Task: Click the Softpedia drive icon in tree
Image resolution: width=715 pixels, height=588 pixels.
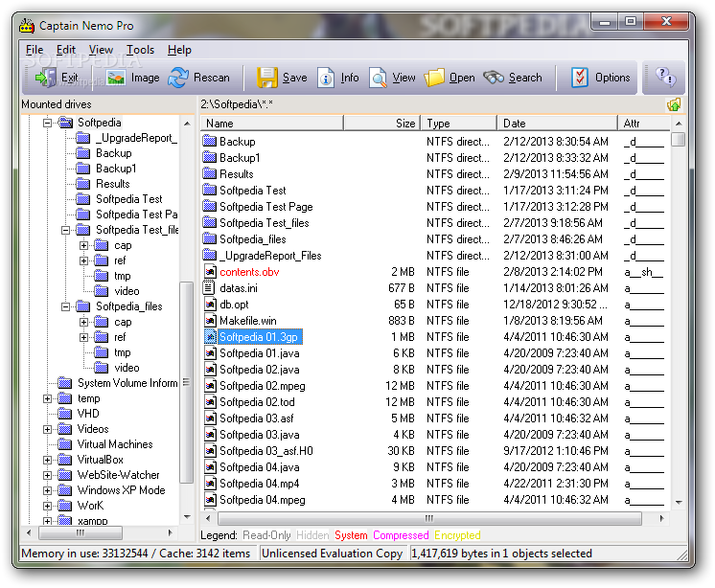Action: tap(66, 122)
